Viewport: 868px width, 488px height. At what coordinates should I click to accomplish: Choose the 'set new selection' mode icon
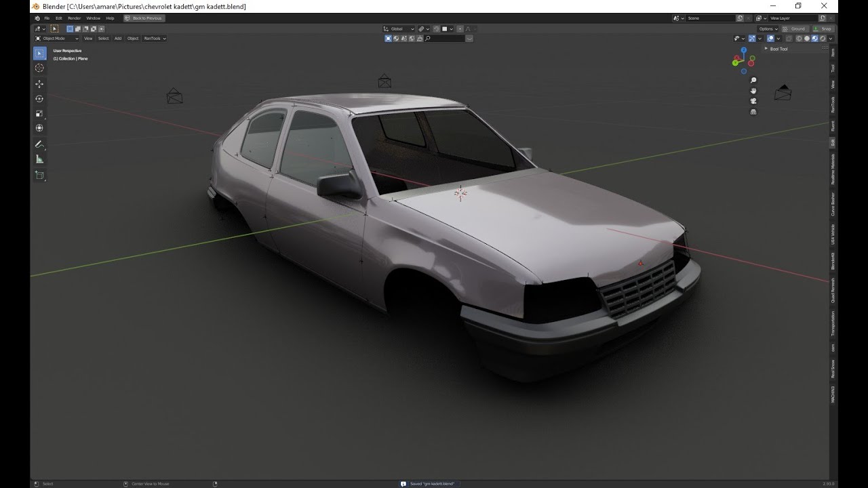[x=70, y=29]
